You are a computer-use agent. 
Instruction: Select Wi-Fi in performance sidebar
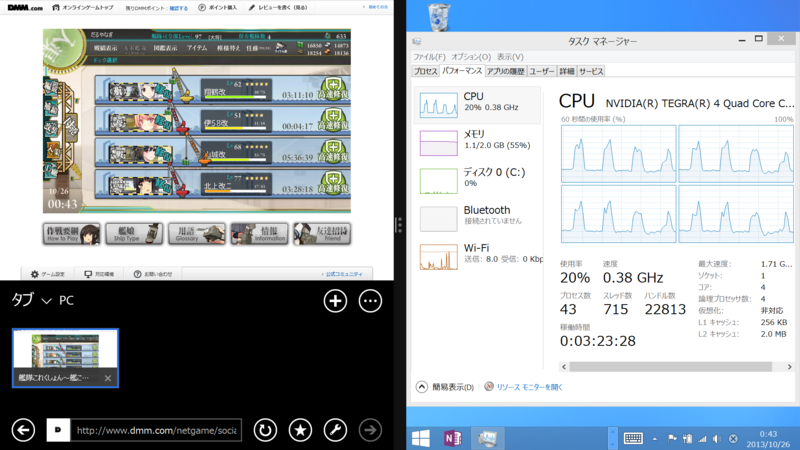coord(478,256)
